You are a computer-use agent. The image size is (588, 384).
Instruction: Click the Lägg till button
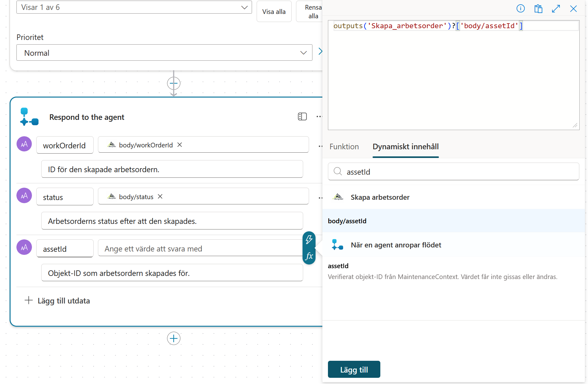click(354, 369)
